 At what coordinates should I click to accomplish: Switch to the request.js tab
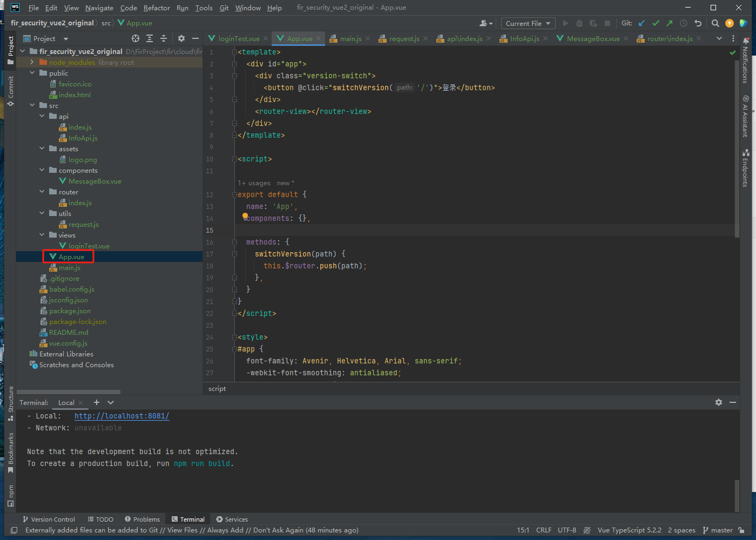[404, 38]
